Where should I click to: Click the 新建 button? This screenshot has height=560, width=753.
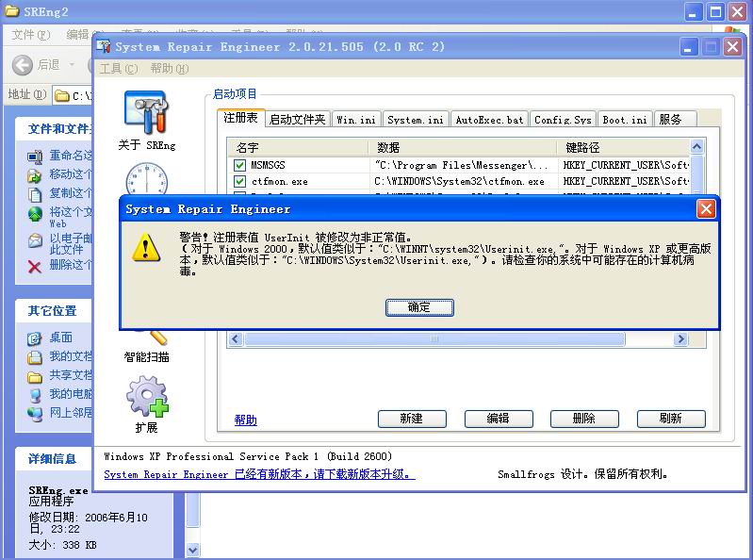pos(412,419)
